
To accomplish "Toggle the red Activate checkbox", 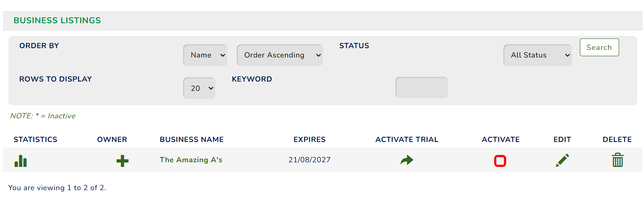I will pos(500,161).
